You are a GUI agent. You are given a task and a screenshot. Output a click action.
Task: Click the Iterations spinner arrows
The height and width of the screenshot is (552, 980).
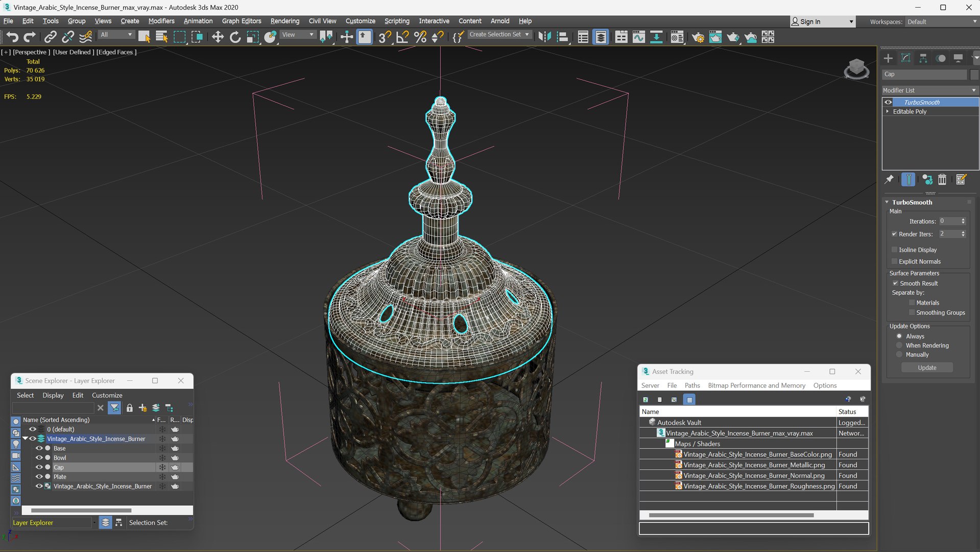click(963, 221)
